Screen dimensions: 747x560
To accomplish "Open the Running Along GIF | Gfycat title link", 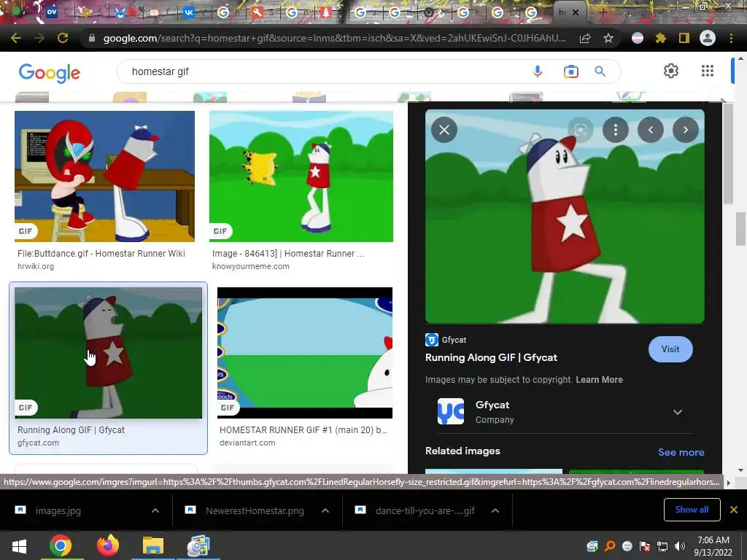I will tap(491, 357).
